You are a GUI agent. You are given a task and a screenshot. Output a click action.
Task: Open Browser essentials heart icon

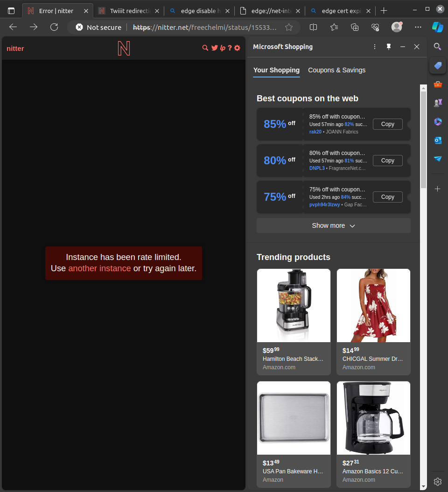(375, 27)
